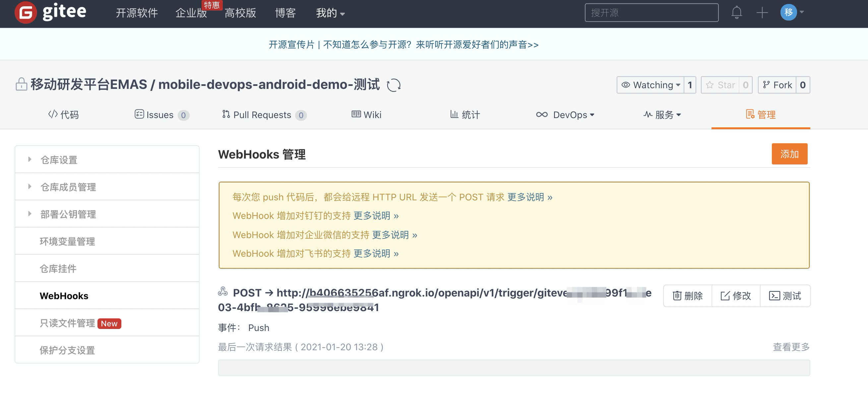Open 更多说明 link for 企业微信 support

395,235
